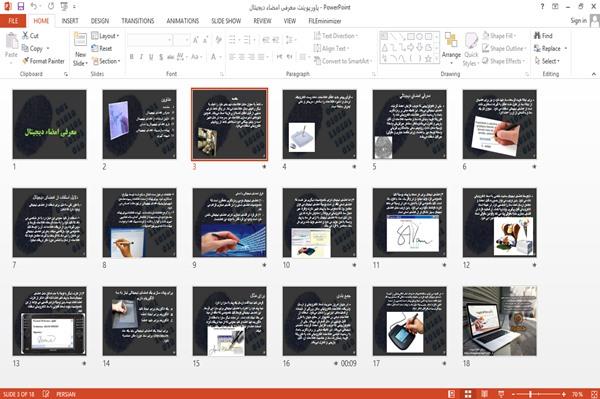Open the font size combo box
Viewport: 600px width, 399px height.
point(181,40)
